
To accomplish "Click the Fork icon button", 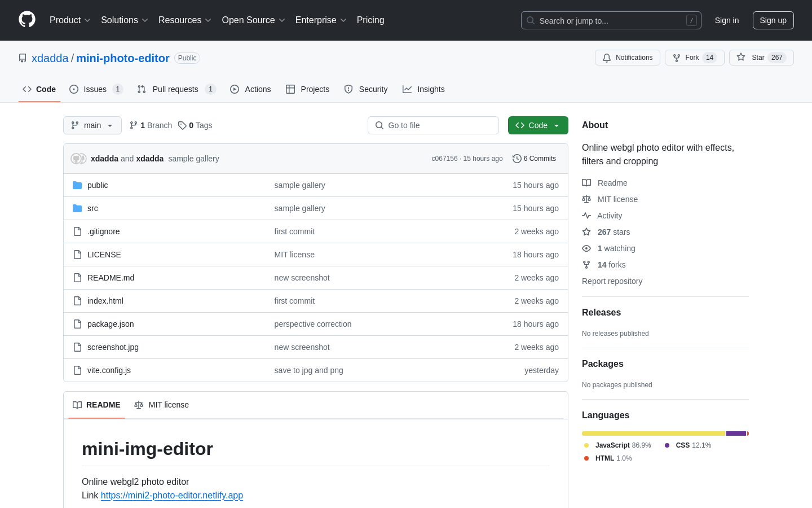I will tap(677, 58).
